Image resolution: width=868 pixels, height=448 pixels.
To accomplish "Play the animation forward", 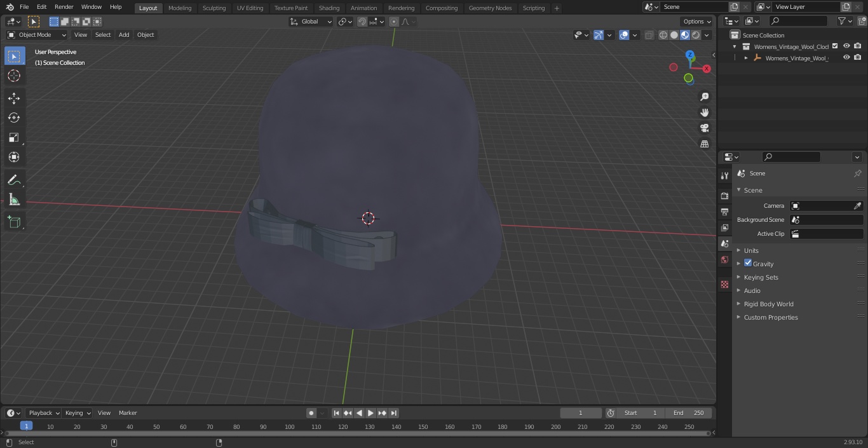I will tap(370, 413).
